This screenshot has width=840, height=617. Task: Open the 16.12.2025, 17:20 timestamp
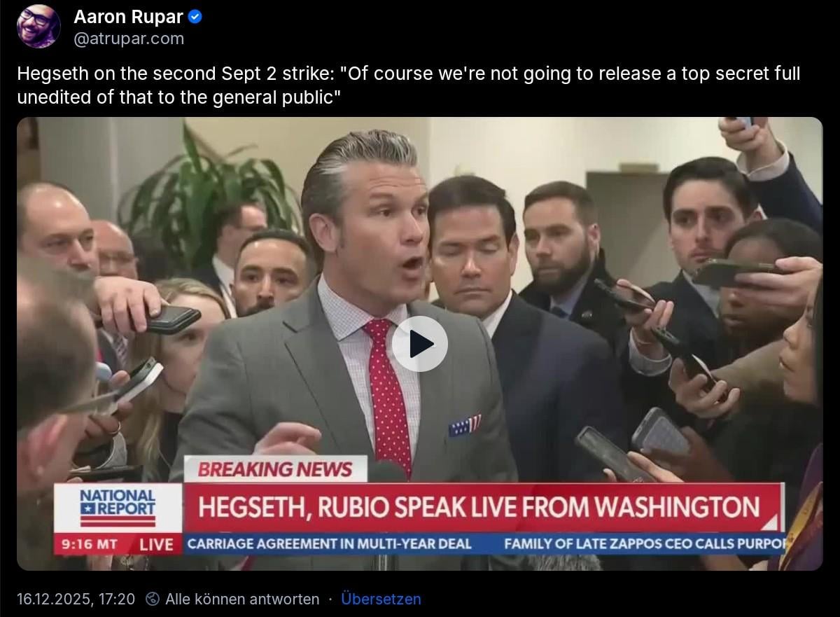[x=76, y=599]
